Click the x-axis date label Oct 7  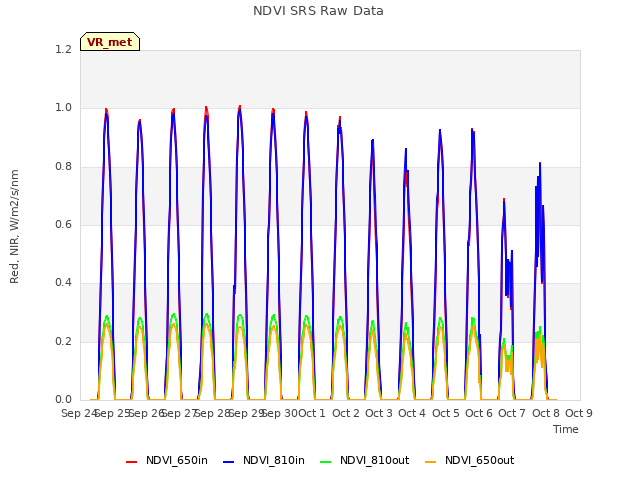tap(512, 413)
